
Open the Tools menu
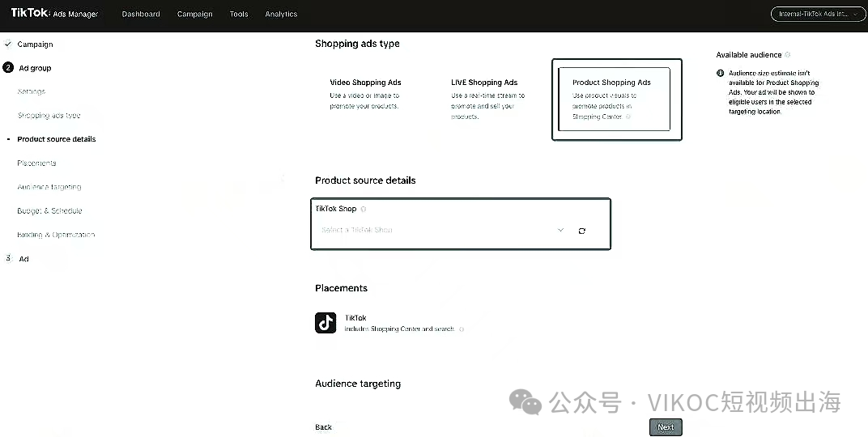click(x=239, y=14)
